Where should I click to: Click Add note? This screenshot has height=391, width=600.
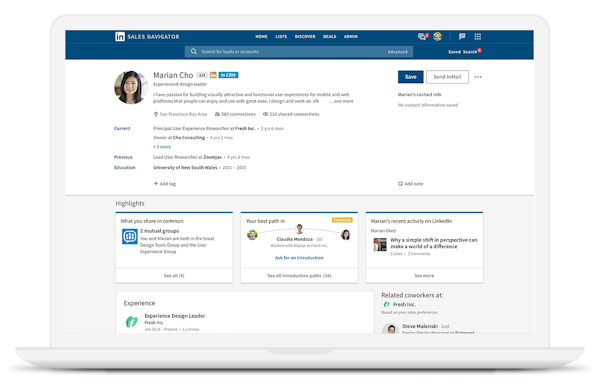[411, 184]
